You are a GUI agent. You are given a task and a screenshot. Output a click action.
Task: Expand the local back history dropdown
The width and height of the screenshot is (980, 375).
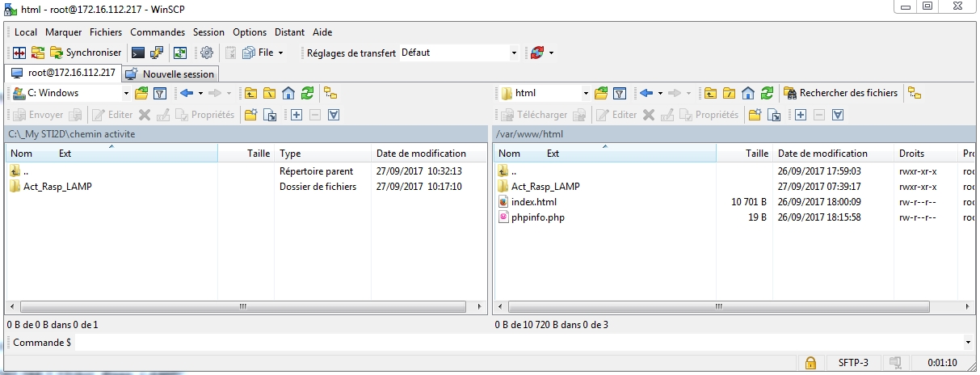click(200, 93)
